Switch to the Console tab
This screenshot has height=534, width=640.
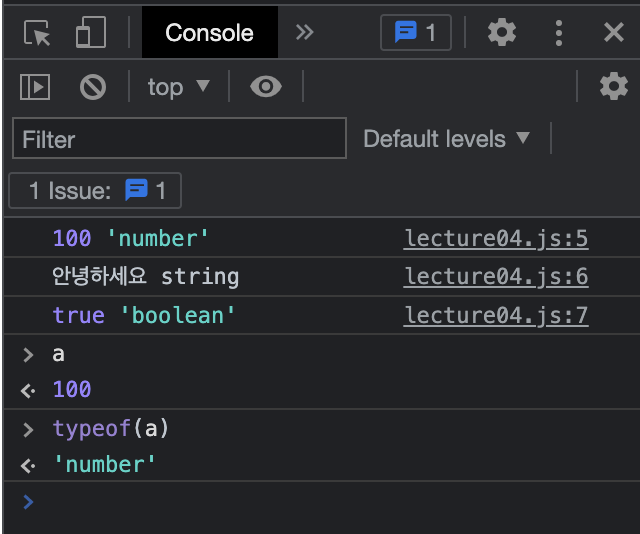(x=209, y=33)
